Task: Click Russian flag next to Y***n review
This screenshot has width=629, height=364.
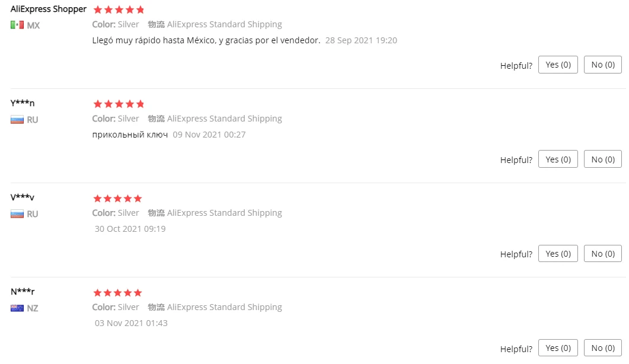Action: pos(17,120)
